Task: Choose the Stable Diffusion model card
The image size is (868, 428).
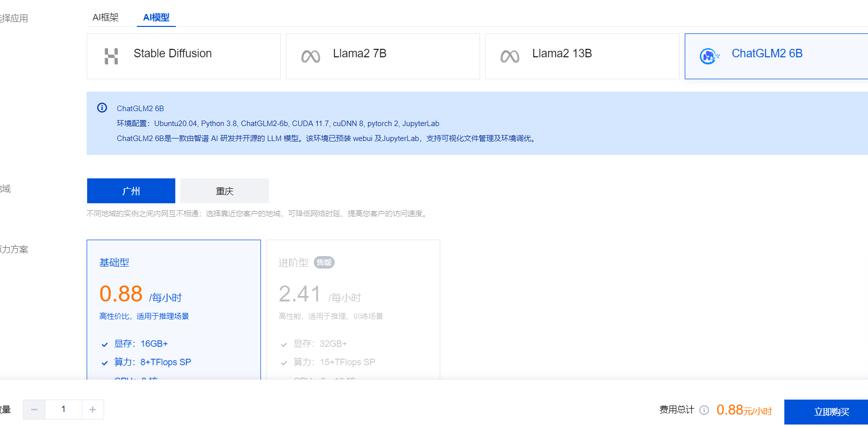Action: pos(184,56)
